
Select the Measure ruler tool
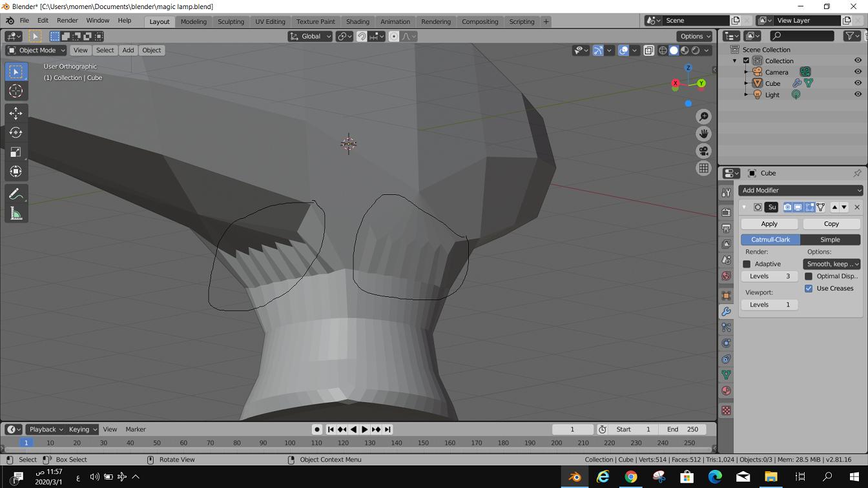click(x=16, y=214)
